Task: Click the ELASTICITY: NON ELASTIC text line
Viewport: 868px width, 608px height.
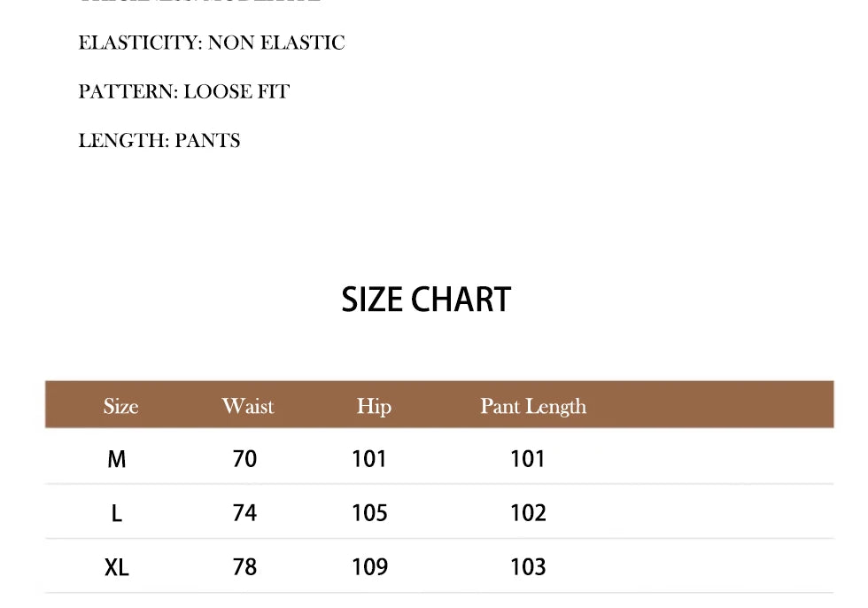Action: coord(212,43)
